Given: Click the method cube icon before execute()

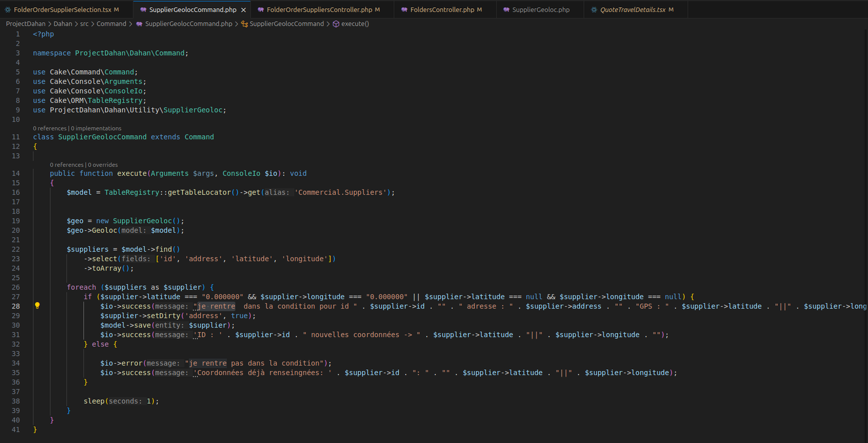Looking at the screenshot, I should [336, 24].
